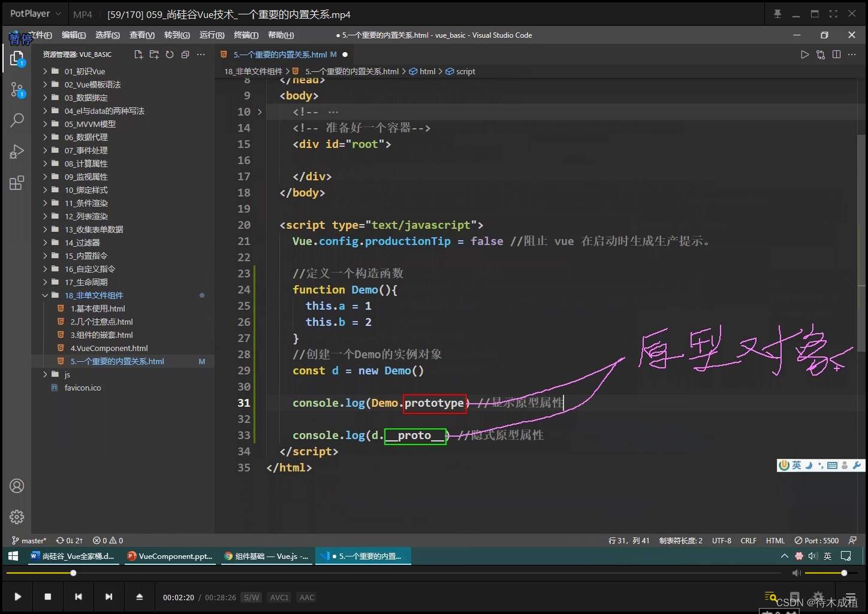Open the Source Control view
The width and height of the screenshot is (868, 614).
click(17, 90)
